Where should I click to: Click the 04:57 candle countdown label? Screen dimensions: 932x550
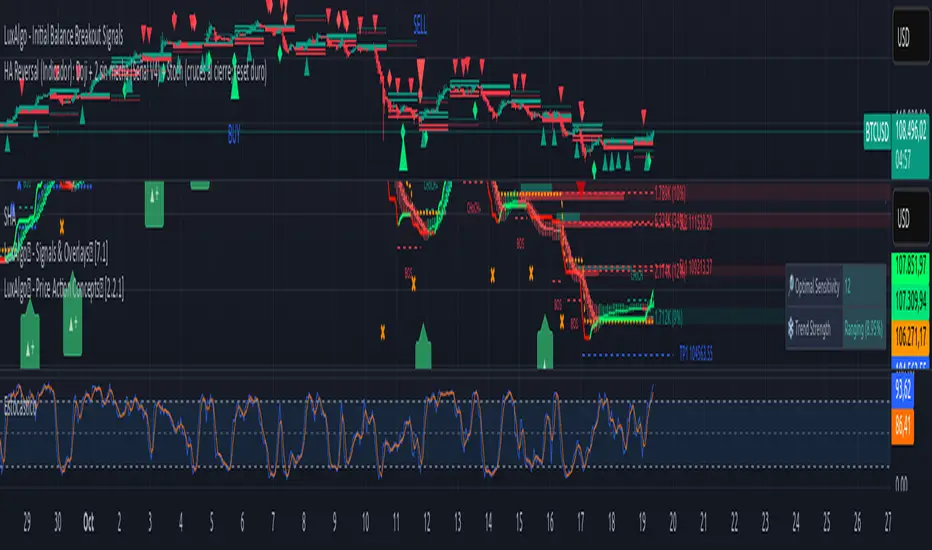point(903,159)
